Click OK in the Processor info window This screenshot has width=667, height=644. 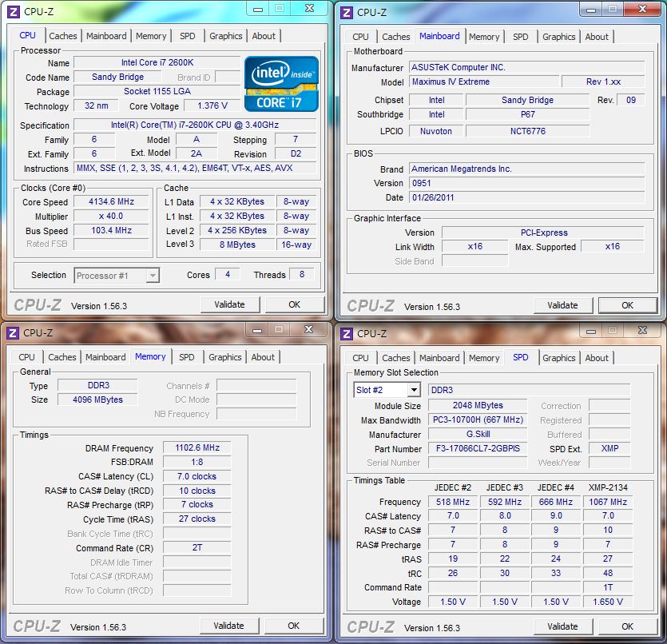pyautogui.click(x=295, y=304)
